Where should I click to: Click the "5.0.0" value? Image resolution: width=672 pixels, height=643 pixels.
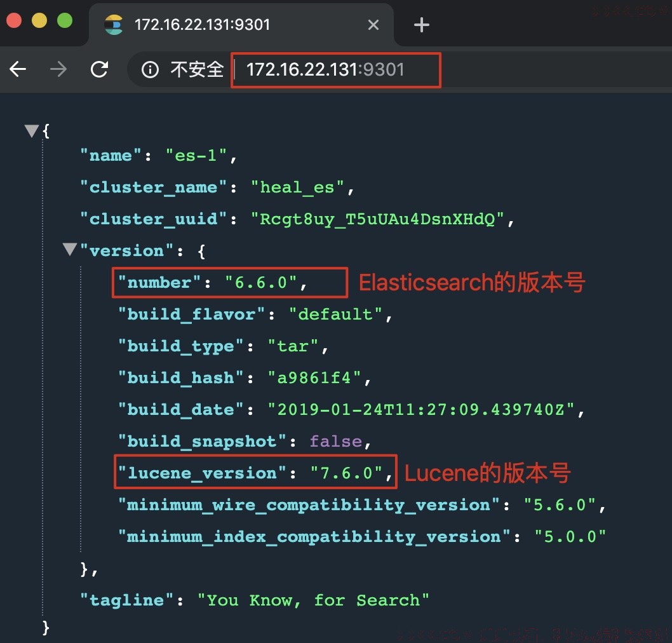click(570, 536)
